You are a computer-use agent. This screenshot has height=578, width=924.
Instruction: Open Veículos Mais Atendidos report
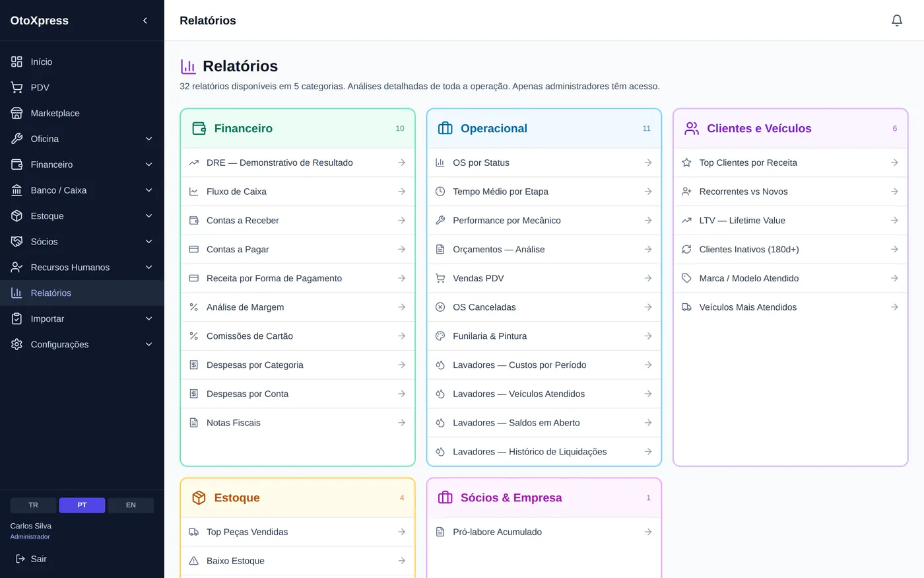click(x=791, y=307)
